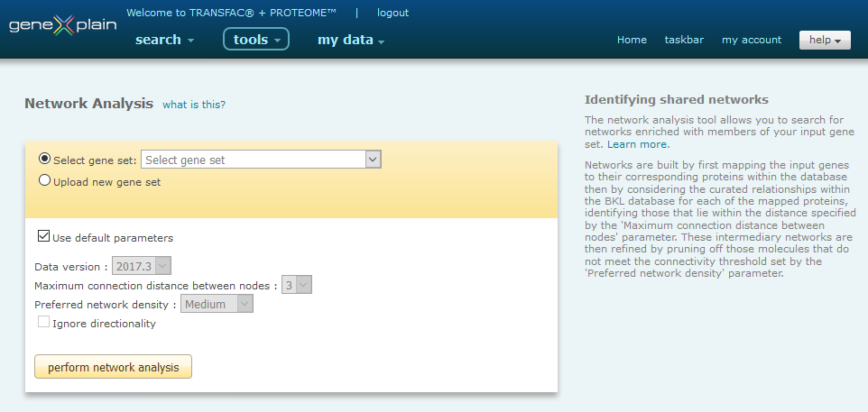Open the taskbar link
The height and width of the screenshot is (412, 868).
coord(684,40)
